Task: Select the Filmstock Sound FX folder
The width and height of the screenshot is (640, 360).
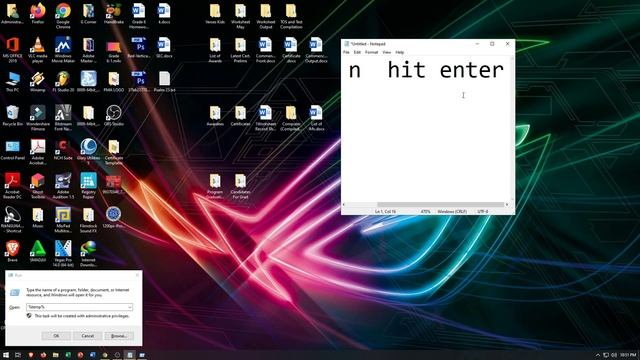Action: coord(88,220)
